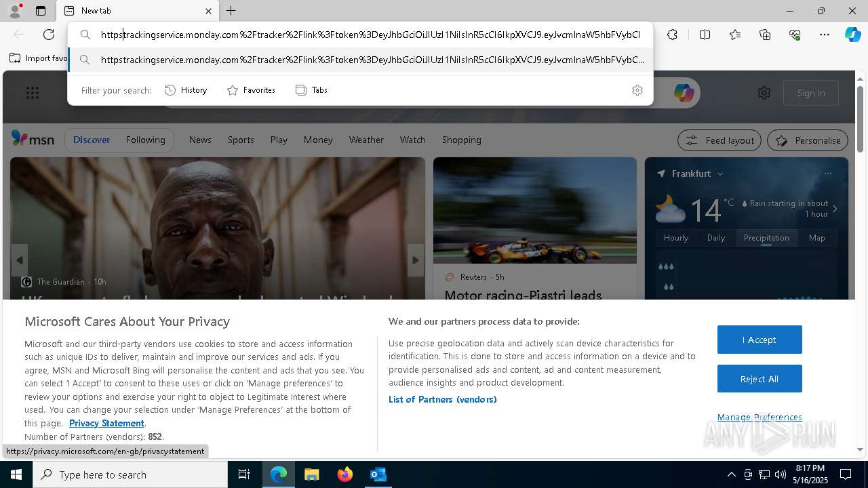This screenshot has height=488, width=868.
Task: Open News category
Action: 200,140
